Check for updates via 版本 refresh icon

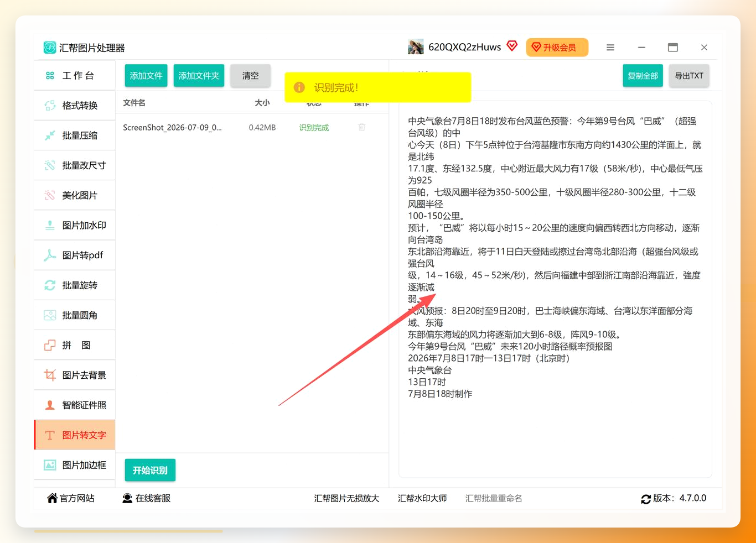point(646,499)
